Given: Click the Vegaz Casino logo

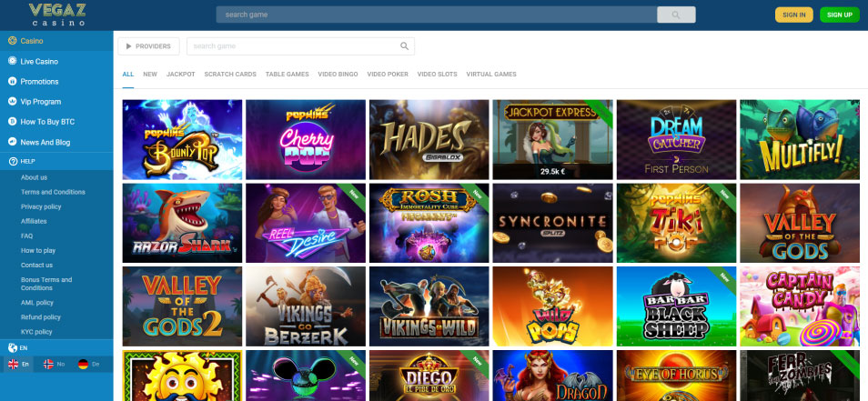Looking at the screenshot, I should 57,15.
